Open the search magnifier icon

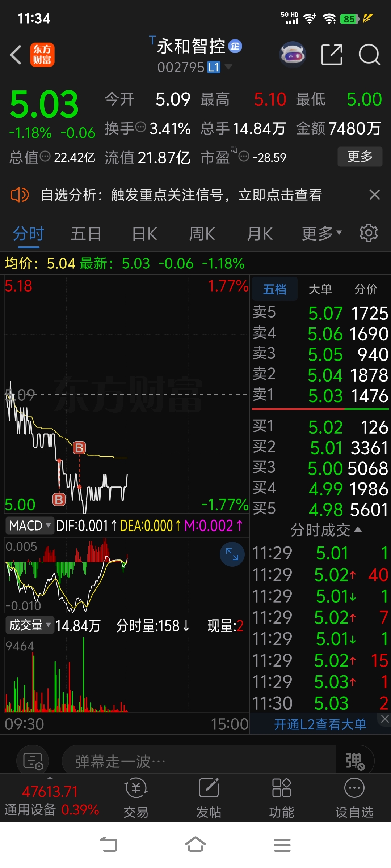pos(369,55)
